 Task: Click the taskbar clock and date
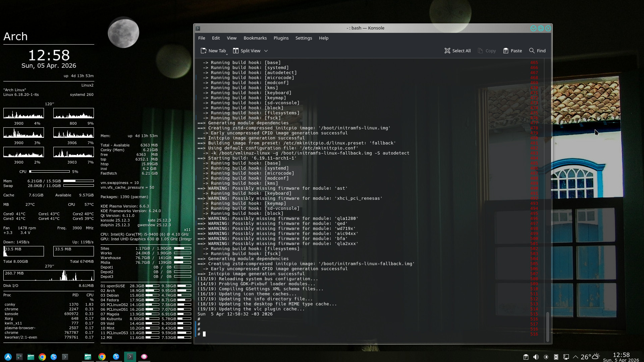click(x=621, y=357)
